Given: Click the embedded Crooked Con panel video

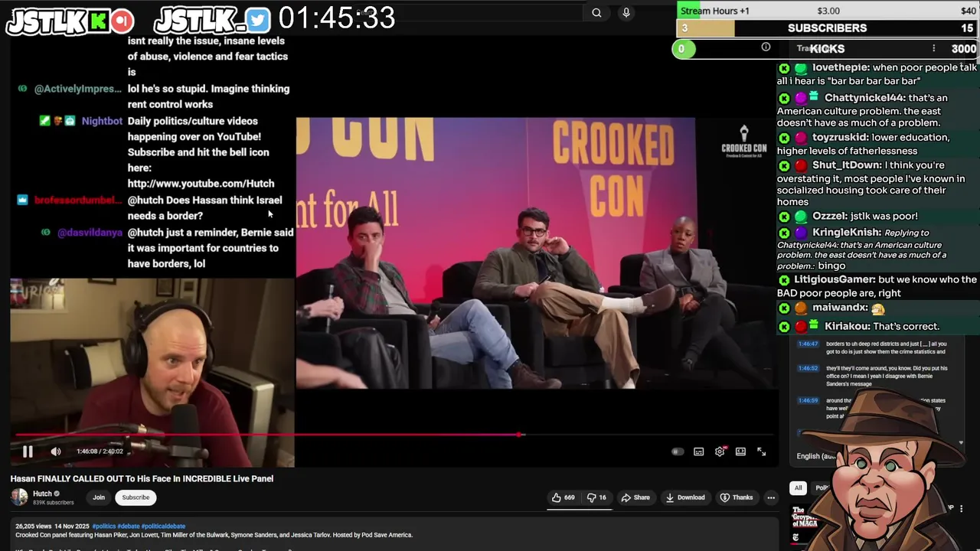Looking at the screenshot, I should point(536,253).
